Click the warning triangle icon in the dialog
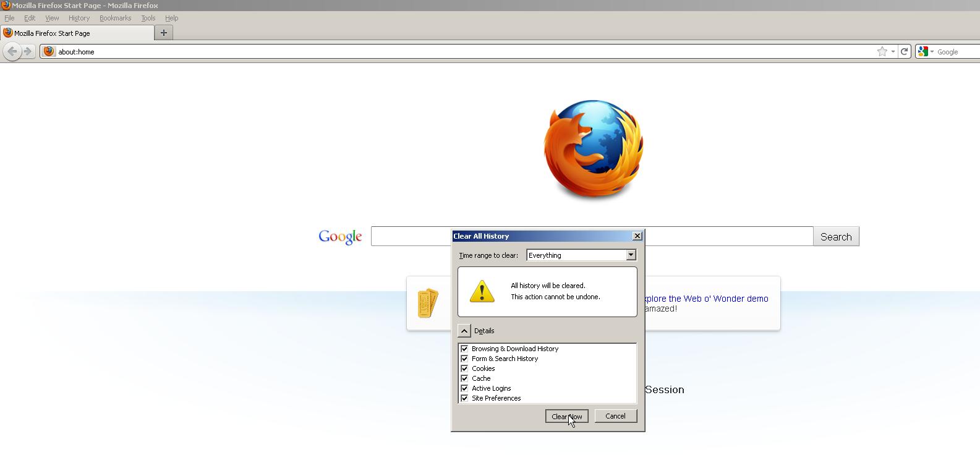 coord(482,291)
